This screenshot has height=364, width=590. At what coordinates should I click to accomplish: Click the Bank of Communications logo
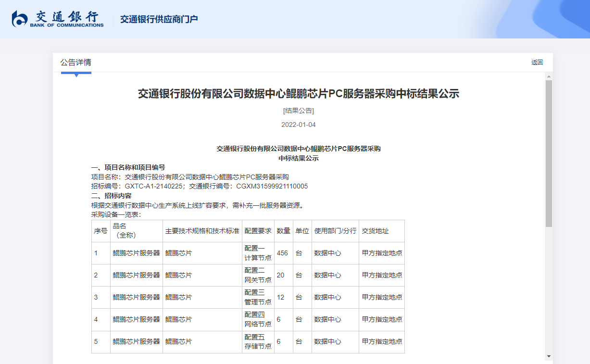coord(58,19)
